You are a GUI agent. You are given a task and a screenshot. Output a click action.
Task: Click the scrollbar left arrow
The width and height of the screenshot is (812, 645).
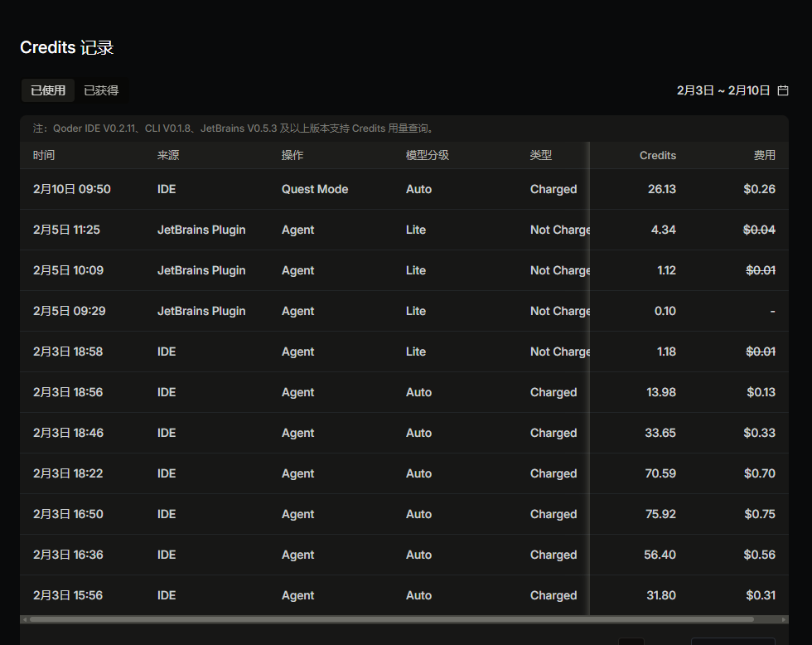(x=25, y=619)
